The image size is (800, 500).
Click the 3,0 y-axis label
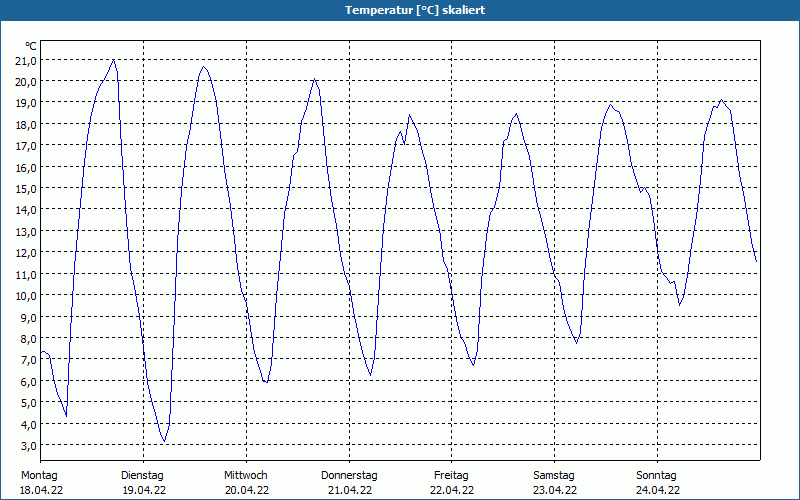pyautogui.click(x=27, y=445)
